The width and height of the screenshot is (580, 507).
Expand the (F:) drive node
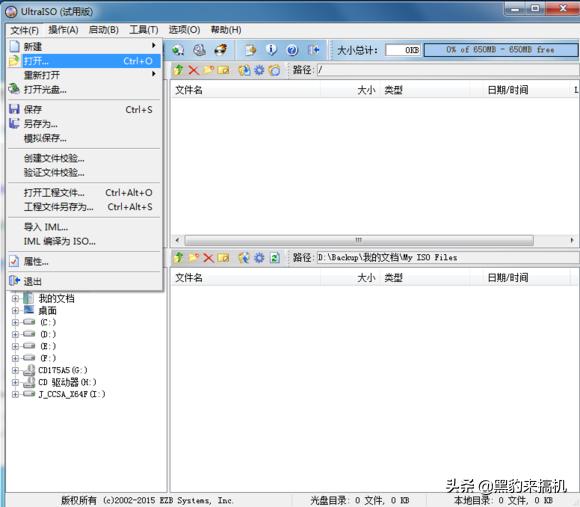[x=15, y=358]
